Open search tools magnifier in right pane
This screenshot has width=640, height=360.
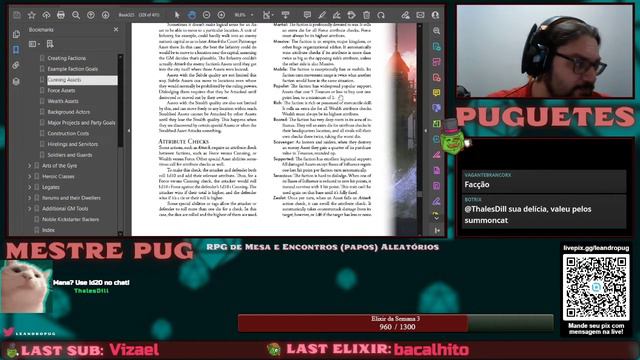[436, 31]
